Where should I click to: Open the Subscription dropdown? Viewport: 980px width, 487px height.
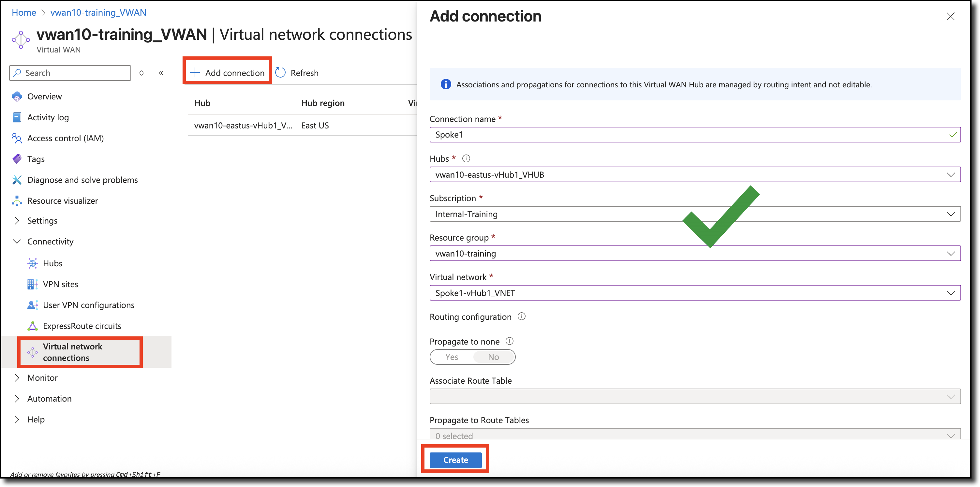951,214
